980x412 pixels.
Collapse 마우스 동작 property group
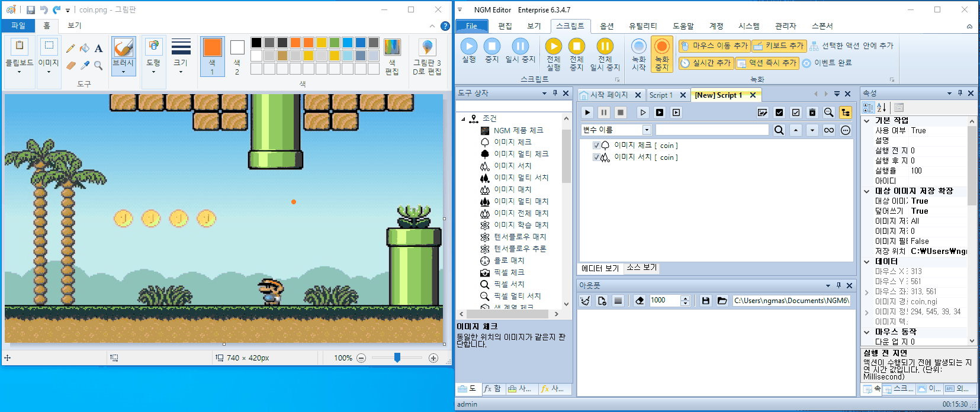tap(867, 332)
